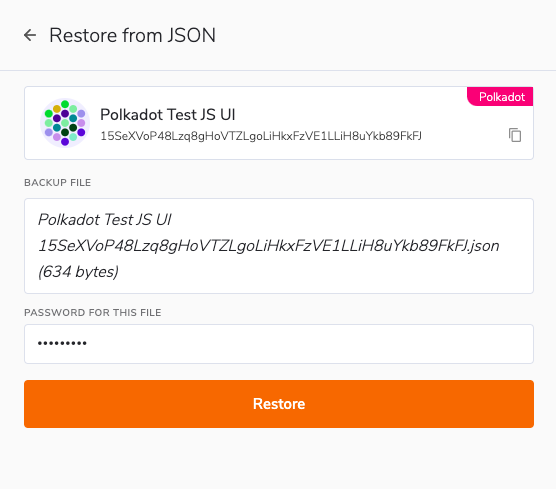
Task: Click the PASSWORD FOR THIS FILE label
Action: (x=93, y=312)
